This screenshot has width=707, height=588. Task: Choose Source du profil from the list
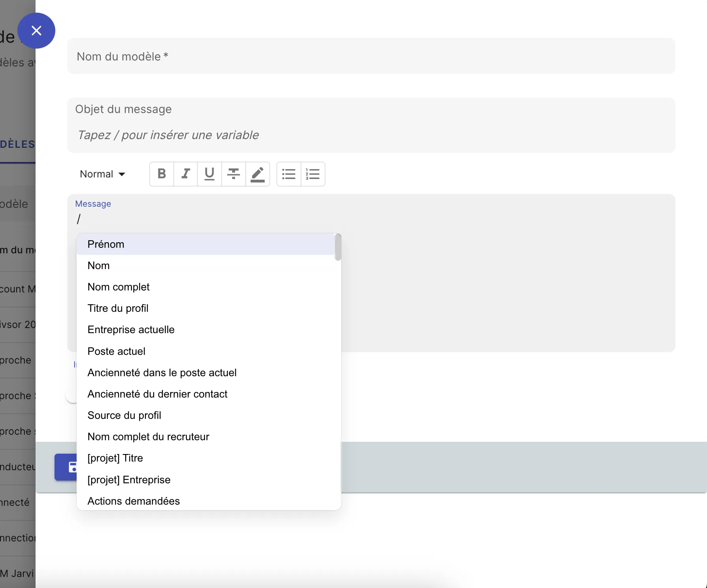coord(124,415)
